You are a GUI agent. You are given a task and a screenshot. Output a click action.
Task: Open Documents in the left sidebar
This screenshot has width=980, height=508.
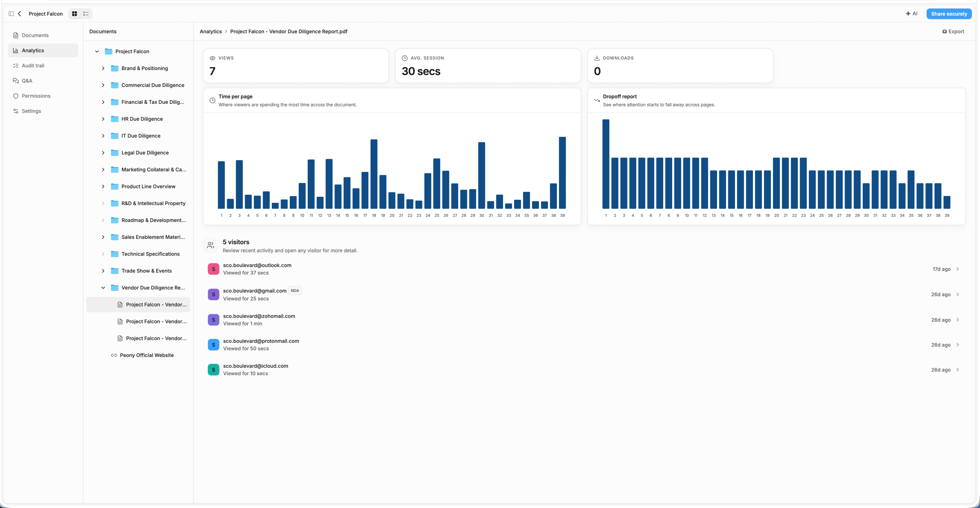tap(43, 35)
